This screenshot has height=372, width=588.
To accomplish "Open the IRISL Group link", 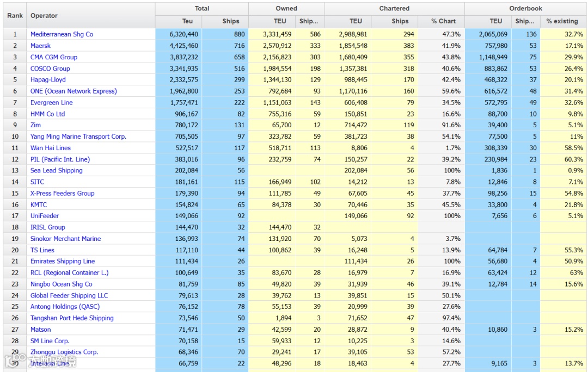I will [47, 227].
